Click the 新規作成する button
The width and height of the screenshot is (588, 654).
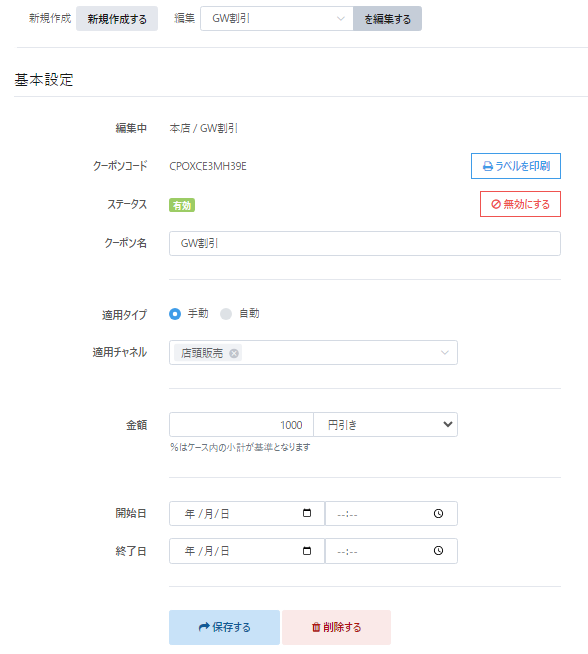point(117,18)
